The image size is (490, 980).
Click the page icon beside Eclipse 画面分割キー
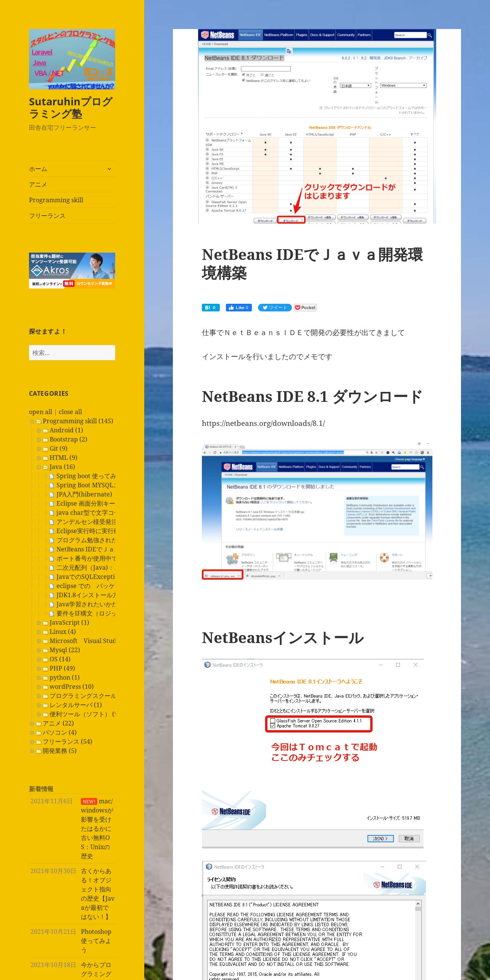coord(52,504)
